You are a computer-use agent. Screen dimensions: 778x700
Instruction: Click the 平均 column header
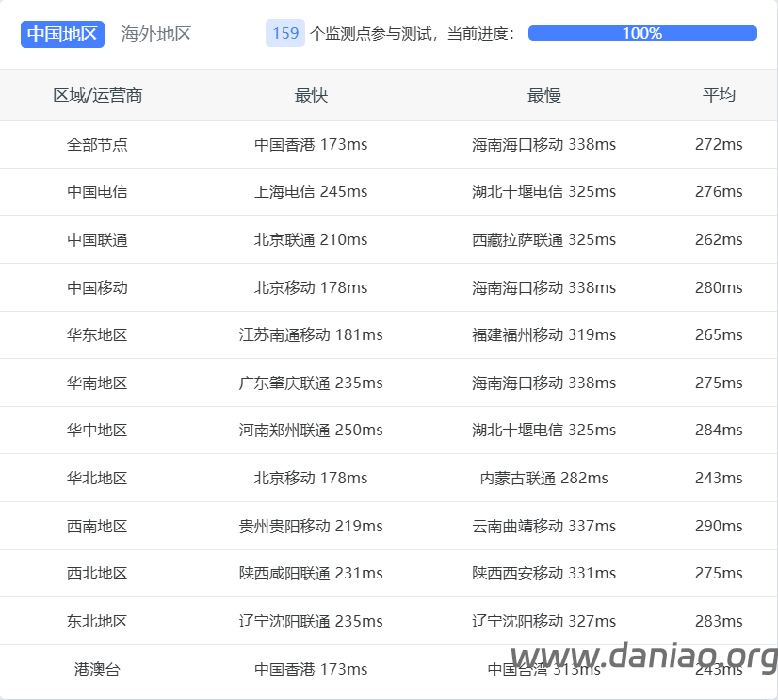click(x=720, y=94)
